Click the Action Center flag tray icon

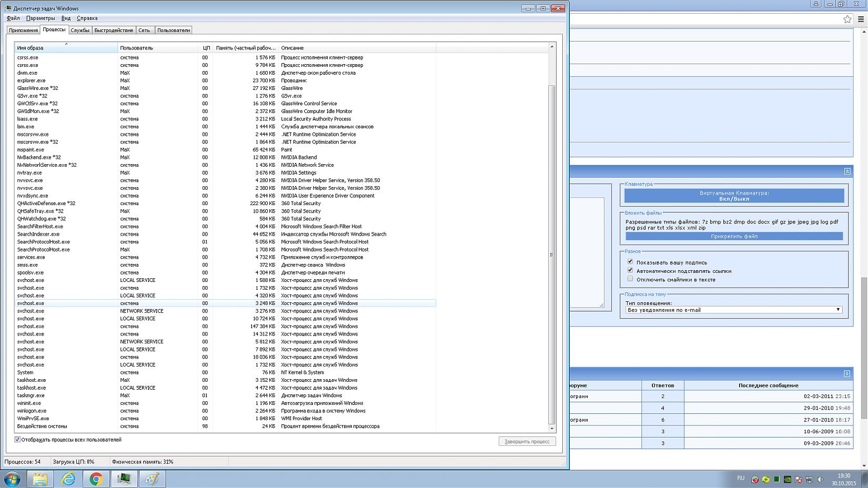[x=799, y=479]
